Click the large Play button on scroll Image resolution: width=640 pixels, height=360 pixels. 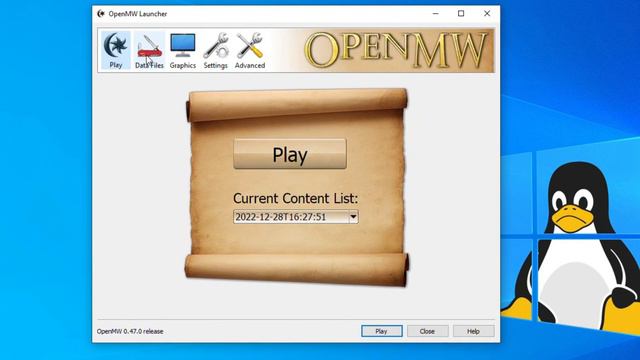[x=290, y=154]
